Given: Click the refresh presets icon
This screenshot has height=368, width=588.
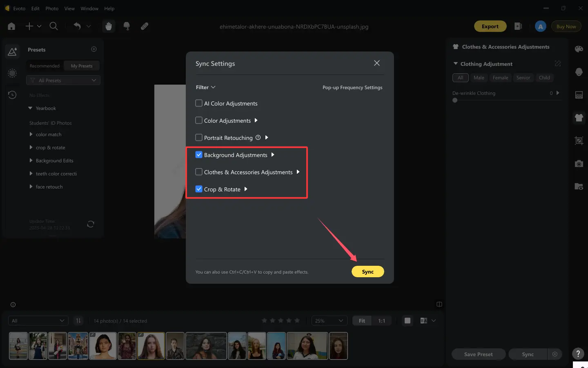Looking at the screenshot, I should pyautogui.click(x=91, y=224).
